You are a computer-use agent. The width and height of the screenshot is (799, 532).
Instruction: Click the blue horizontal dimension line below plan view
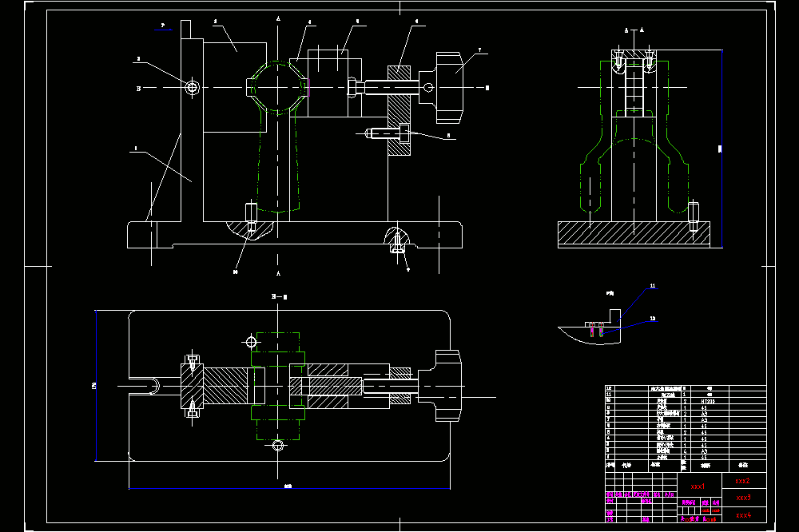289,488
